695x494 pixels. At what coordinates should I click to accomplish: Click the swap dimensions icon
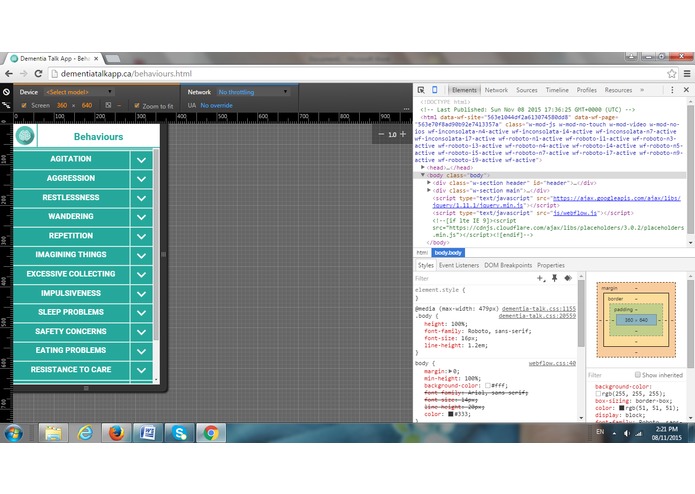pyautogui.click(x=108, y=105)
